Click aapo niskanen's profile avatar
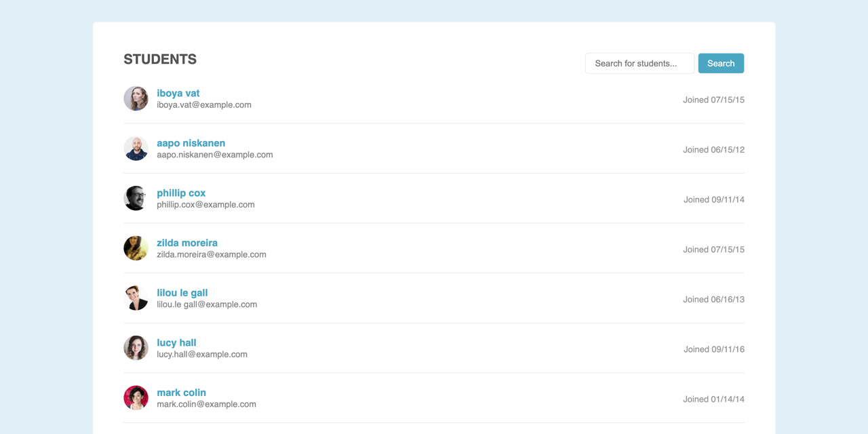Screen dimensions: 868x434 click(x=136, y=149)
